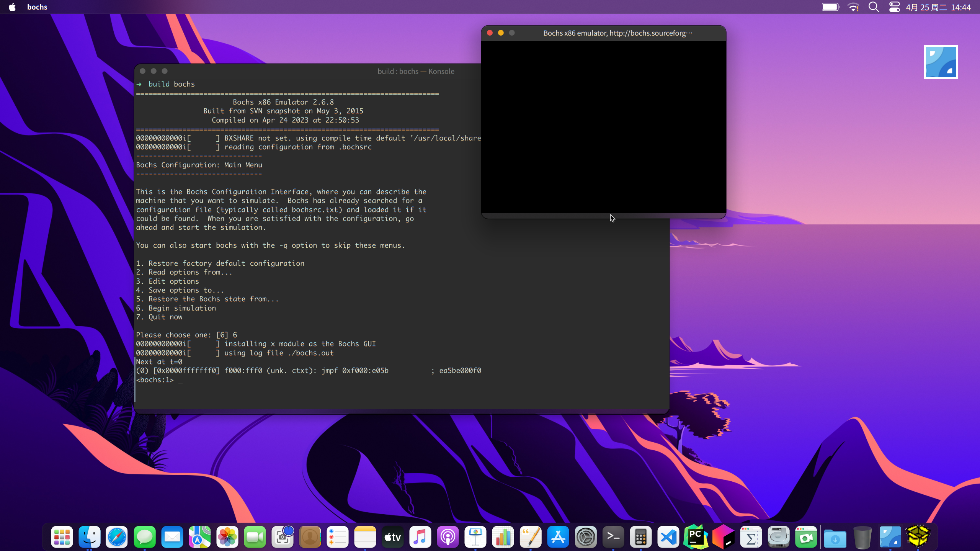Click the desktop file thumbnail icon
The width and height of the screenshot is (980, 551).
click(941, 62)
